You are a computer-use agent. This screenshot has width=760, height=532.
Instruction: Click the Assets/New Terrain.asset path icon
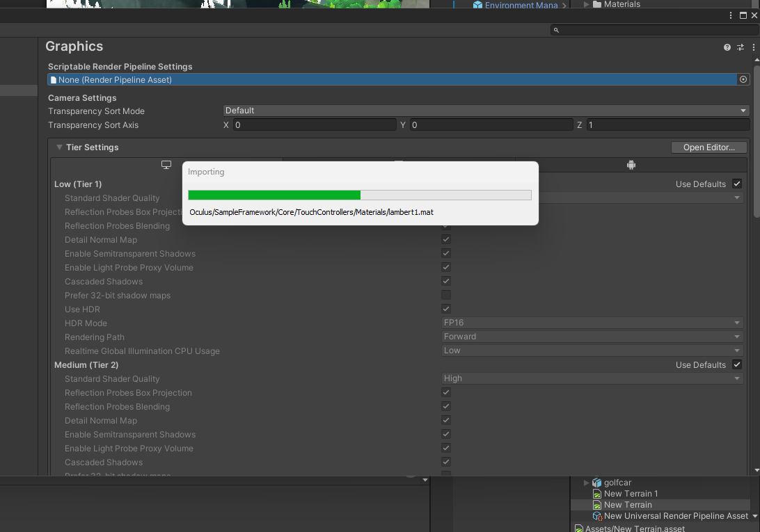coord(579,529)
